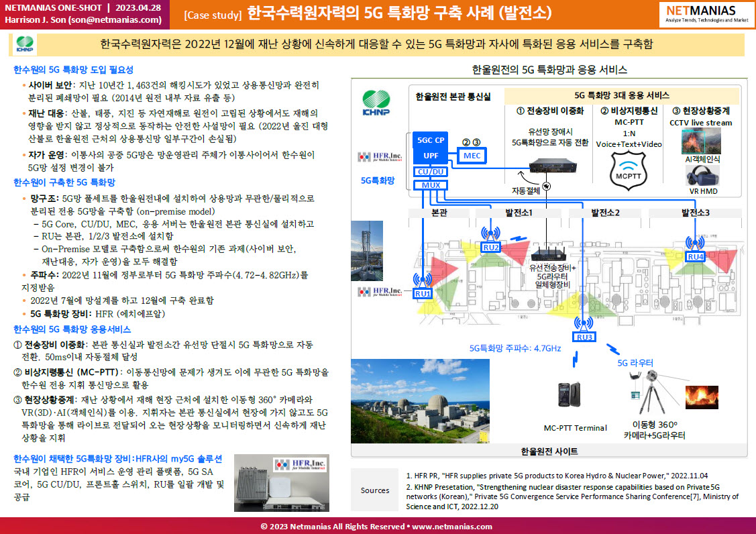
Task: Click the 5G 특화망 3대 응용 서비스 header
Action: [x=621, y=95]
